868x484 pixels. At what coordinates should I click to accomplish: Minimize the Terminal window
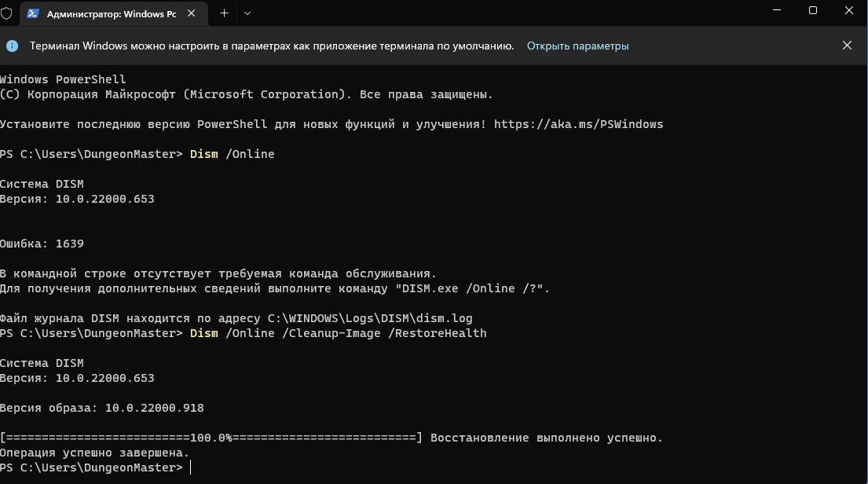[x=777, y=10]
